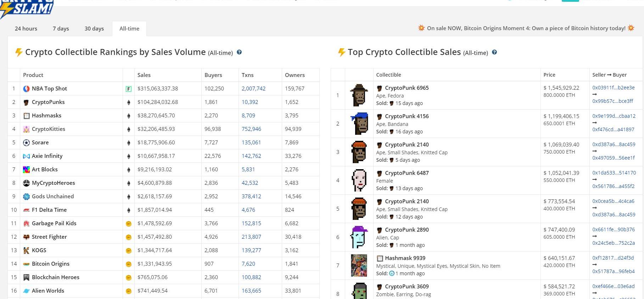The height and width of the screenshot is (299, 644).
Task: Click Blockchain Heroes product icon
Action: (26, 277)
